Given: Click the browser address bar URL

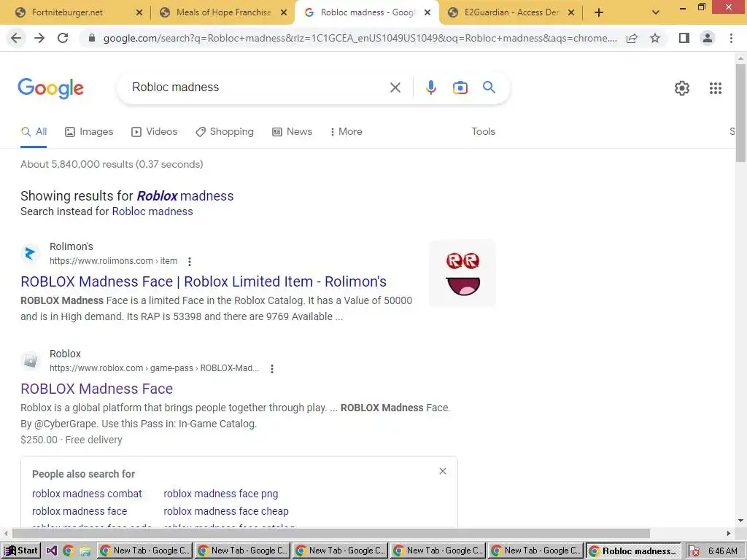Looking at the screenshot, I should [x=360, y=38].
